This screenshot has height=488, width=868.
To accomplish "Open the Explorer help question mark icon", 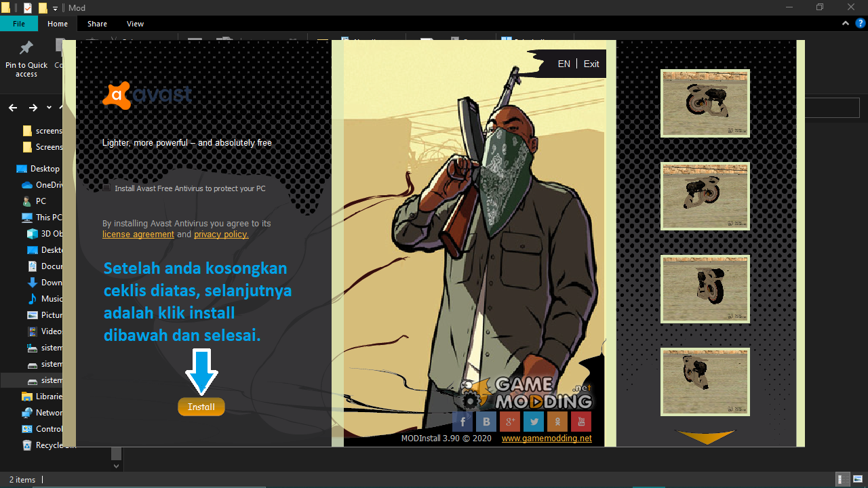I will click(860, 24).
